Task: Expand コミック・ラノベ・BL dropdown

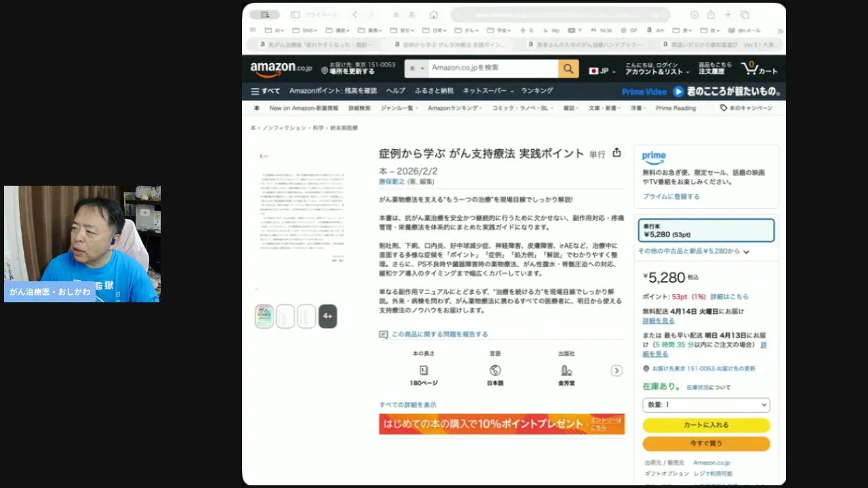Action: pyautogui.click(x=523, y=108)
